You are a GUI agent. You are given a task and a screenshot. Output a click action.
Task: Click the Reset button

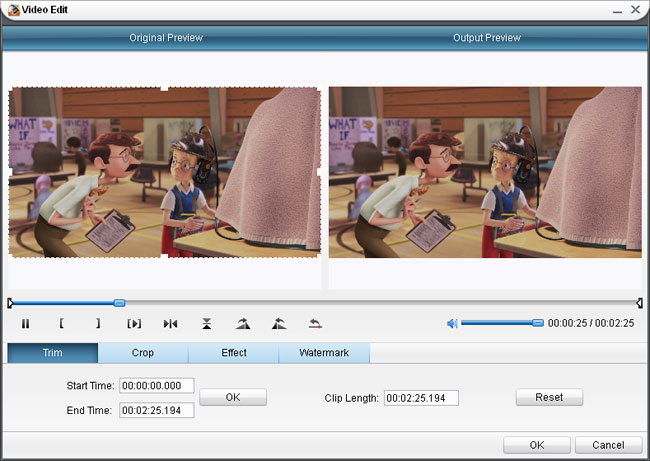pyautogui.click(x=549, y=397)
